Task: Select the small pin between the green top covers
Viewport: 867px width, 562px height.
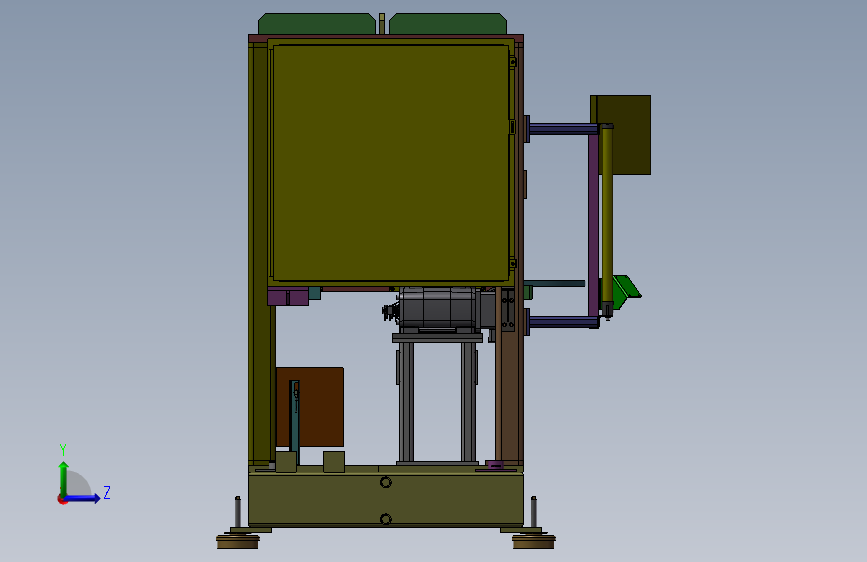Action: 382,24
